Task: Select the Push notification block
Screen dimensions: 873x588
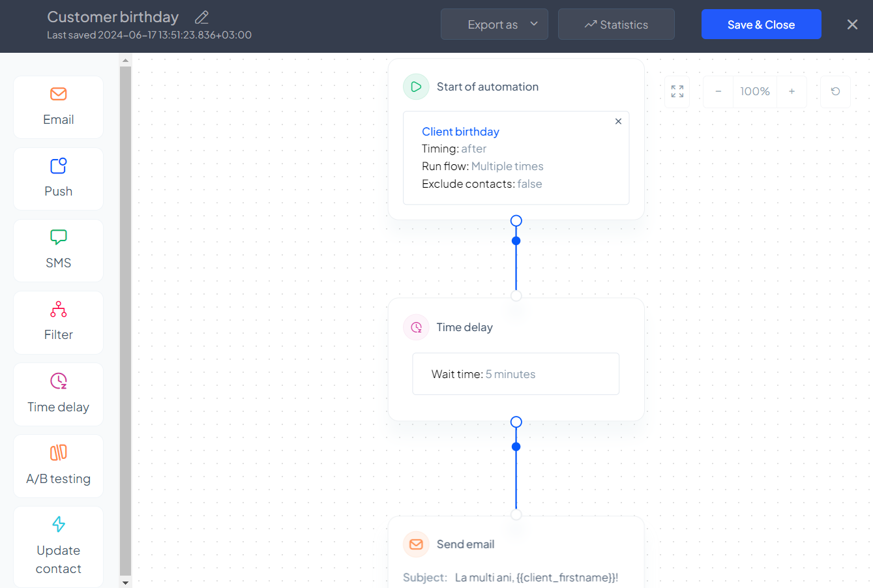Action: (x=59, y=179)
